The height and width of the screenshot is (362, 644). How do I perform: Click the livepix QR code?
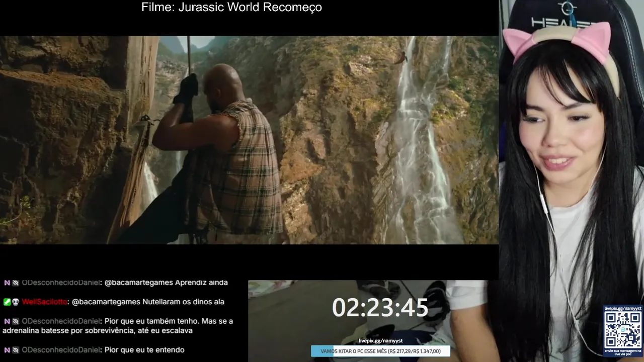[x=623, y=330]
